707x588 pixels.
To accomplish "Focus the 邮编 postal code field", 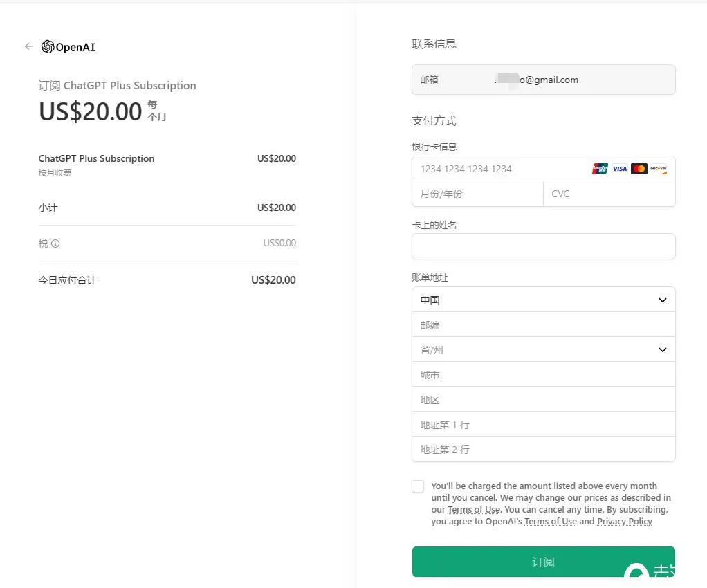I will 543,324.
